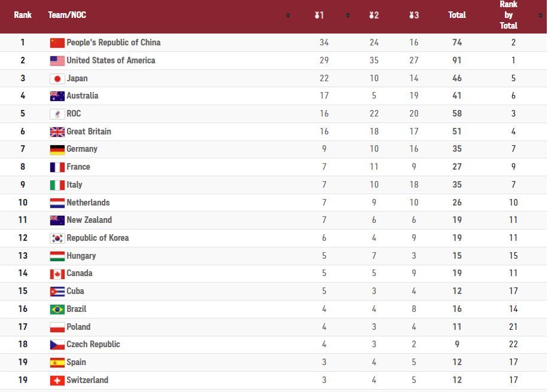Click the Great Britain flag icon
This screenshot has width=548, height=392.
point(57,132)
